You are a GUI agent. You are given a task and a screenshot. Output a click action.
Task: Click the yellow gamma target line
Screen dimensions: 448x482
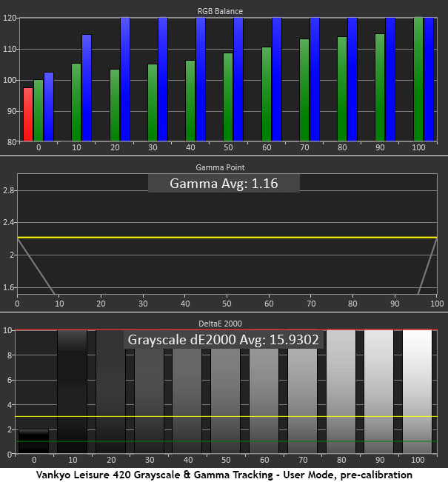tap(222, 238)
